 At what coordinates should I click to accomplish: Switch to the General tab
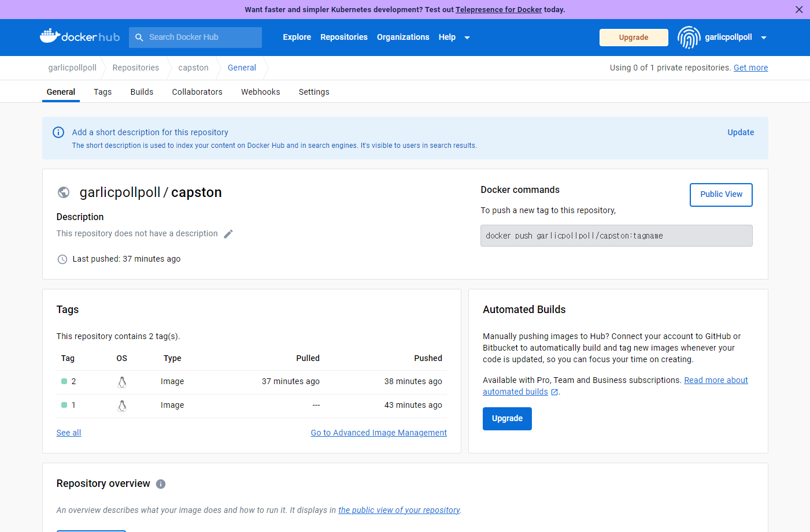coord(61,92)
